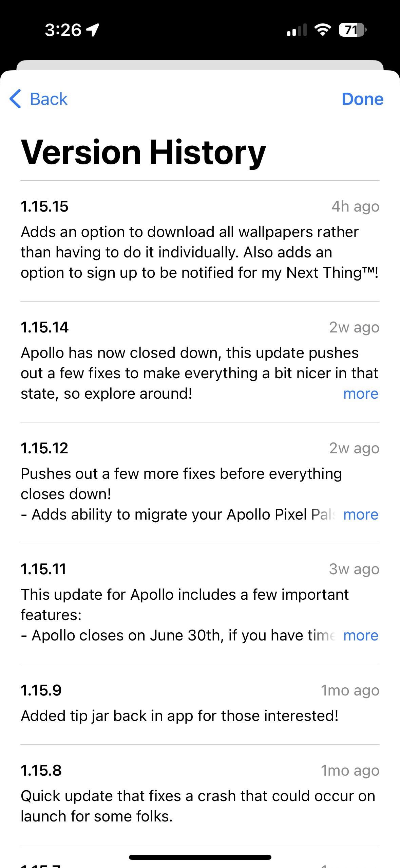Tap the clock showing 3:26
Image resolution: width=400 pixels, height=868 pixels.
pos(63,30)
